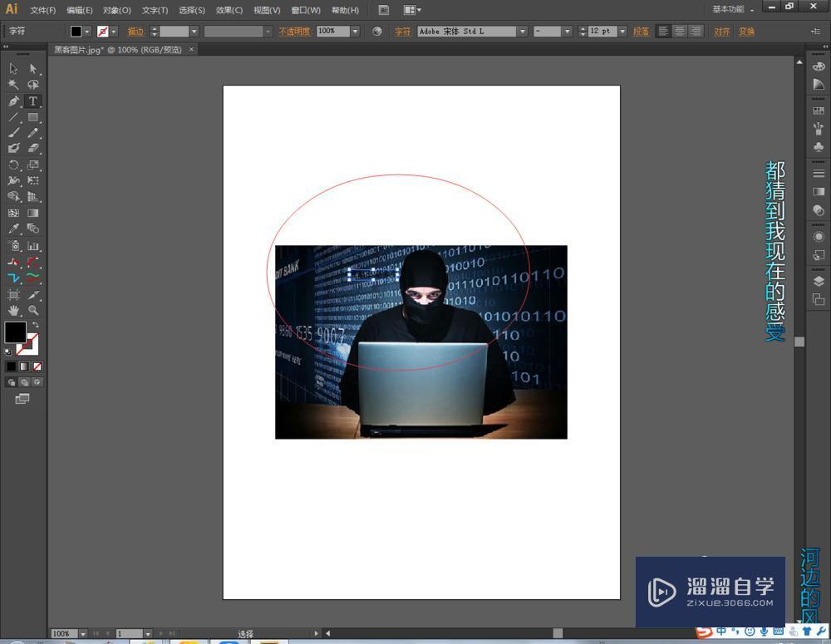Select the Pen tool
The height and width of the screenshot is (644, 831).
click(x=14, y=101)
